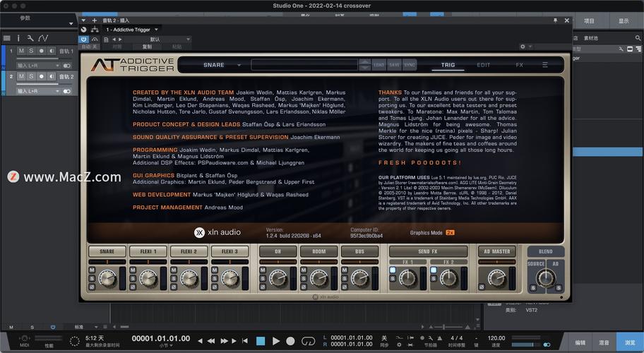This screenshot has width=644, height=353.
Task: Click the plugin editor knob icon
Action: 84,30
